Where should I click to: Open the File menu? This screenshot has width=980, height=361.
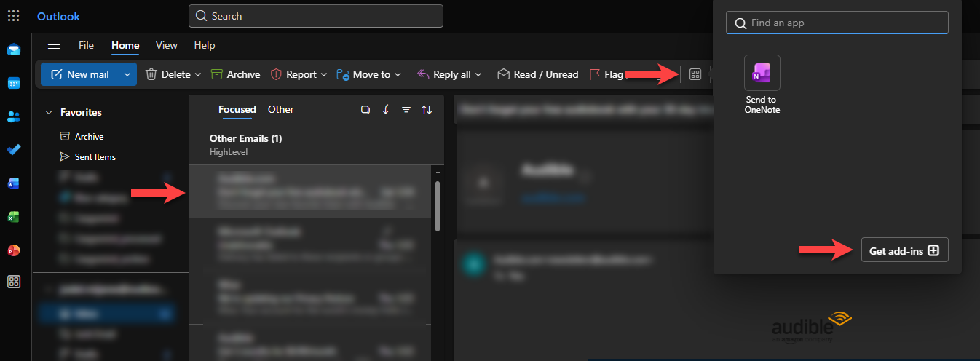coord(86,45)
